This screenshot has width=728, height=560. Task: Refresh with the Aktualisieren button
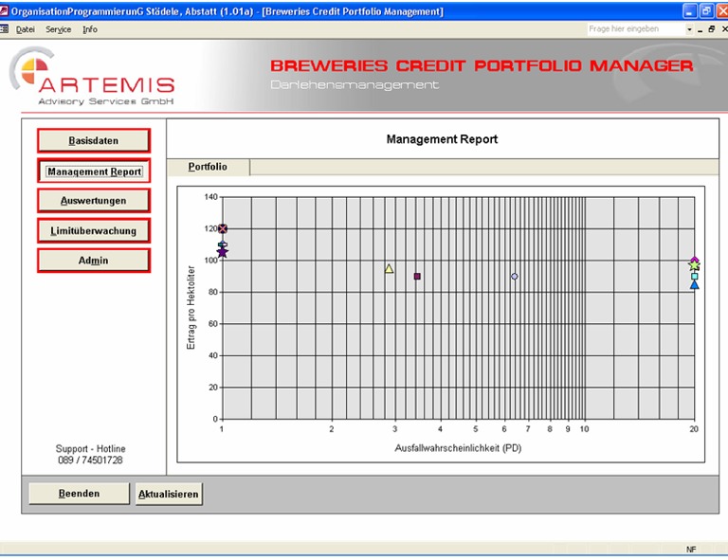click(169, 494)
